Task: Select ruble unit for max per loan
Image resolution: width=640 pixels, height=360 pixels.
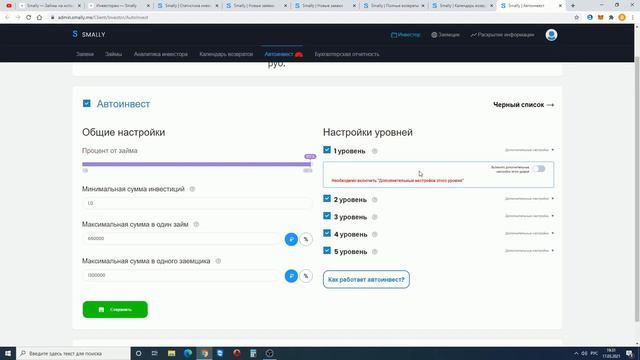Action: 291,239
